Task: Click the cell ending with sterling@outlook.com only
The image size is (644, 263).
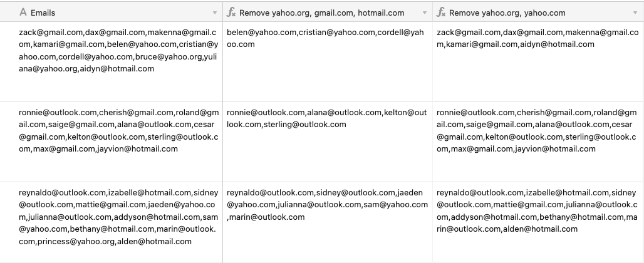Action: [x=328, y=142]
